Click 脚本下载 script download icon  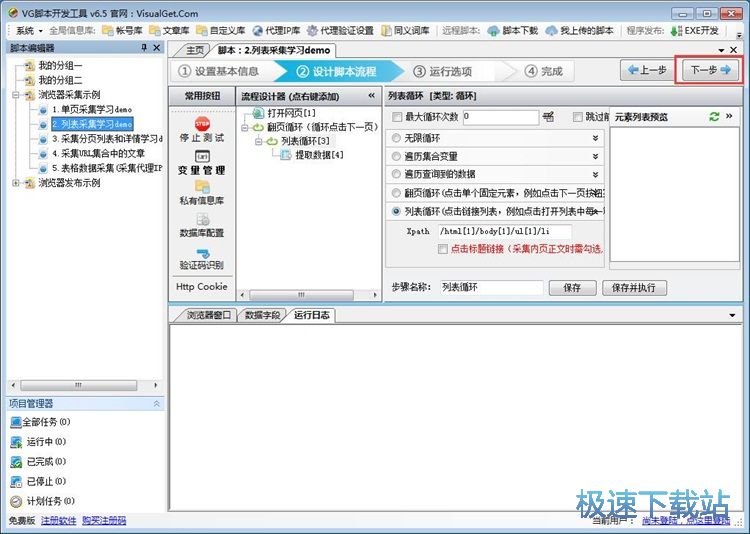pyautogui.click(x=493, y=31)
